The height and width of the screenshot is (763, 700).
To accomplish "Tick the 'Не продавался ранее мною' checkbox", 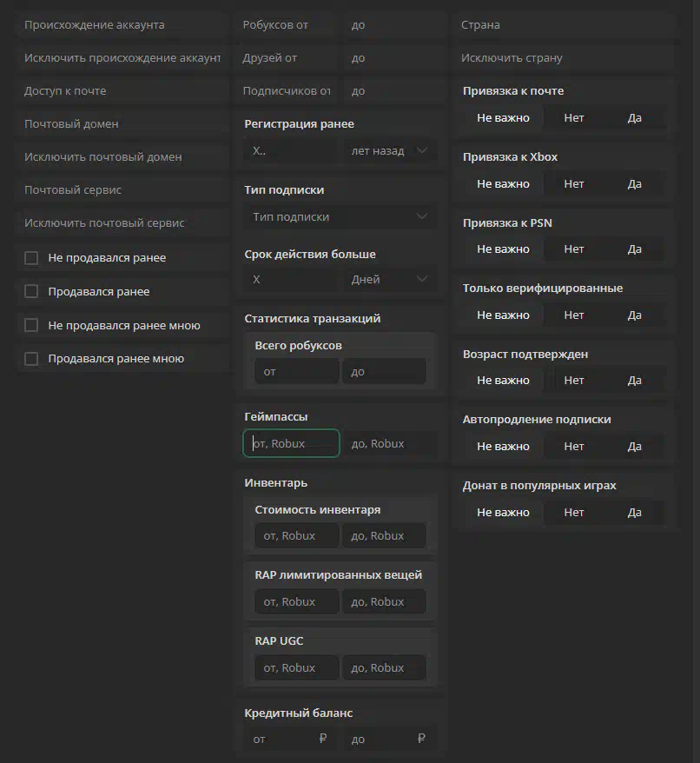I will pyautogui.click(x=32, y=325).
